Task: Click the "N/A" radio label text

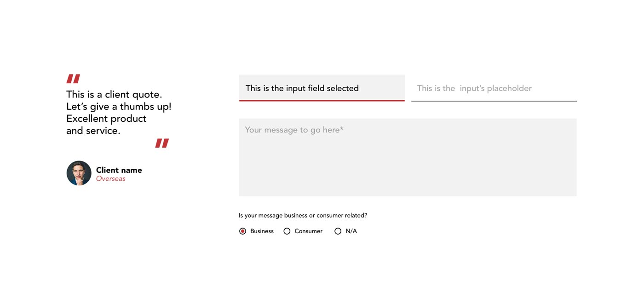Action: pos(351,231)
